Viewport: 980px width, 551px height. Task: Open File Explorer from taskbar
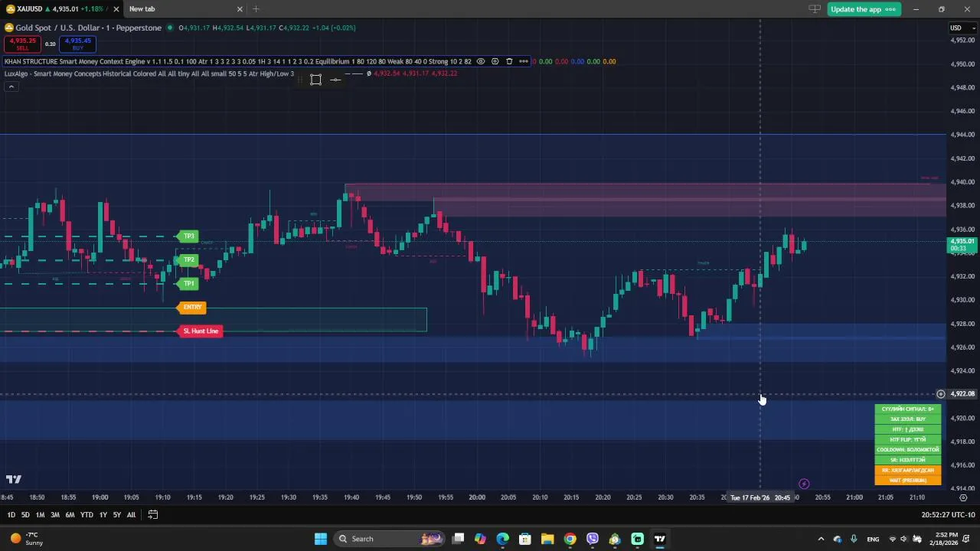(x=547, y=539)
